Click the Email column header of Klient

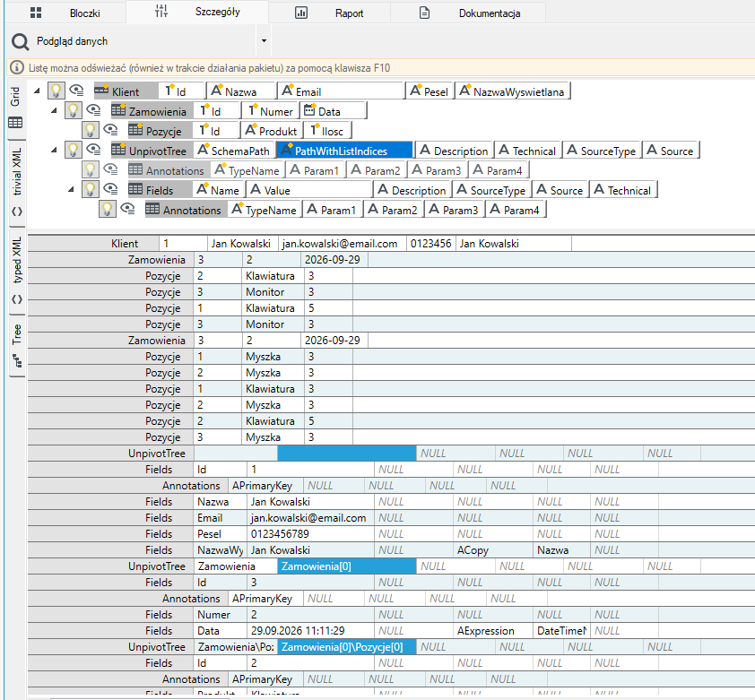click(340, 91)
